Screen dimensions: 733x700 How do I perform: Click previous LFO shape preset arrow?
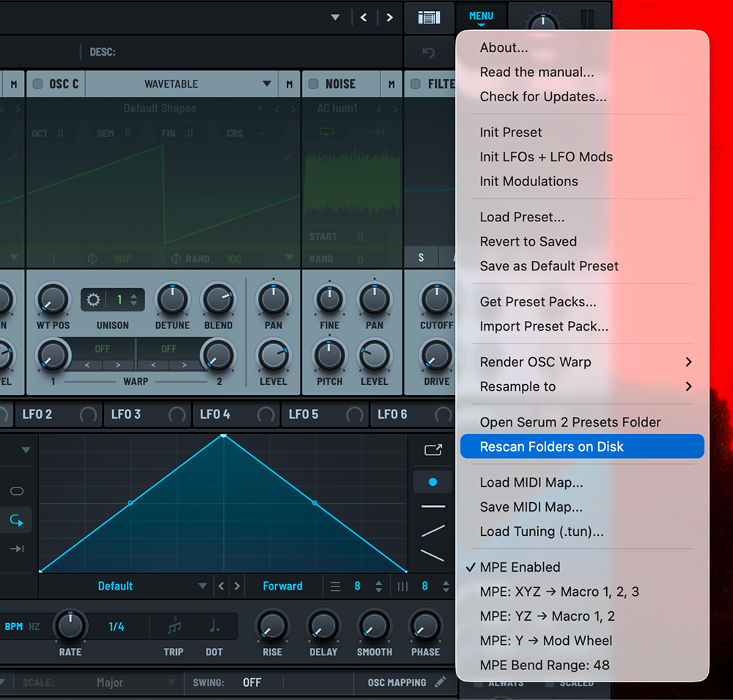(x=221, y=586)
